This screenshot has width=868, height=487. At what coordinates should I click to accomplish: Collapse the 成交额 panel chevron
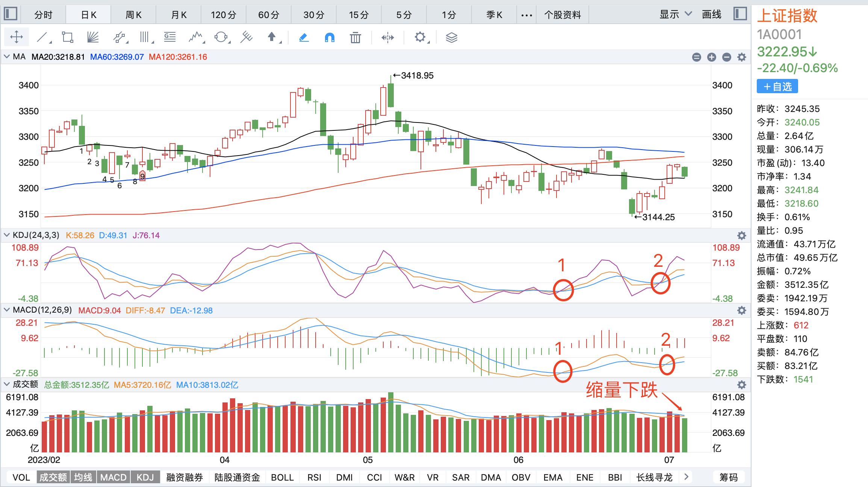pyautogui.click(x=6, y=384)
